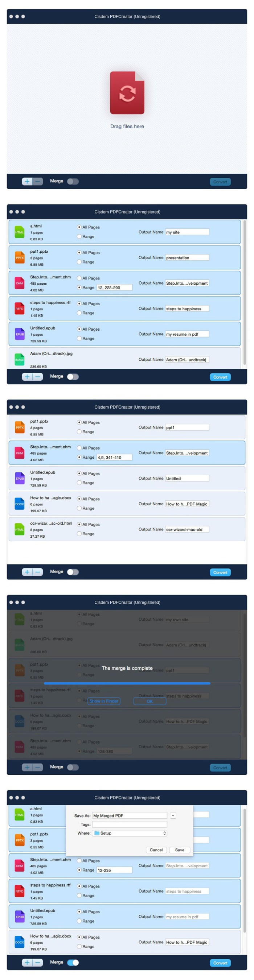
Task: Click Convert in window listing Adam jpg last
Action: (220, 377)
